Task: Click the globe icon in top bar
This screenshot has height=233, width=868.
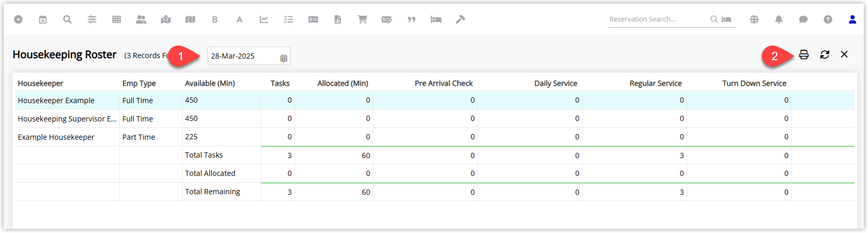Action: pyautogui.click(x=754, y=19)
